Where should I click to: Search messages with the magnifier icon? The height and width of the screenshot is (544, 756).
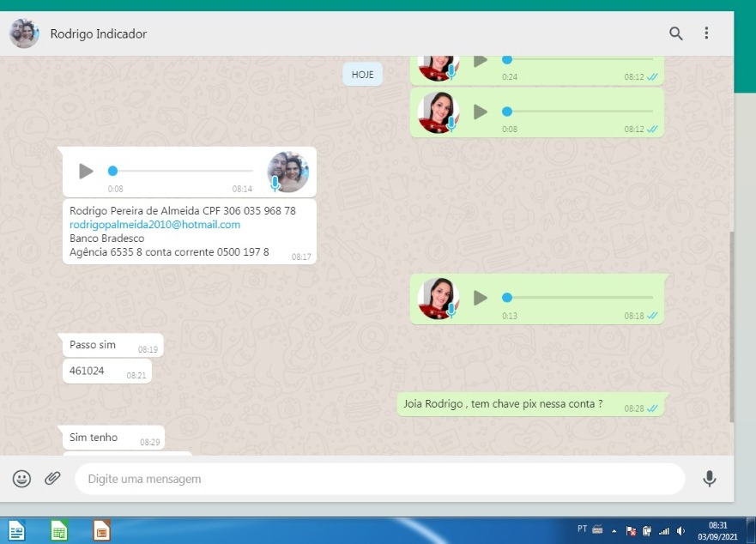[676, 33]
